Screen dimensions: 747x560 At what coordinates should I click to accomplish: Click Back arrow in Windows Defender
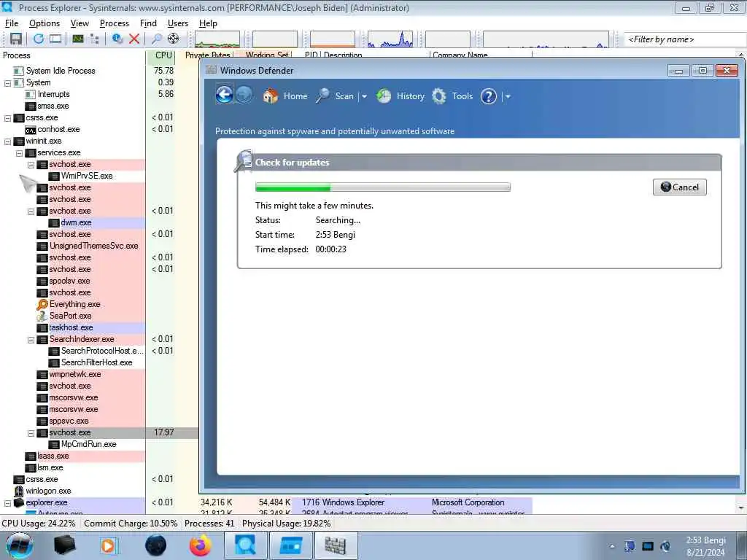coord(225,94)
